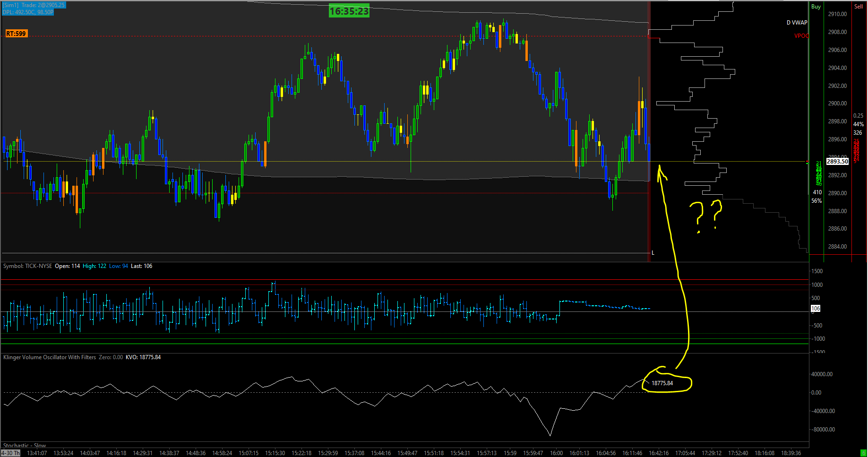Click the TICK last value box 106
This screenshot has height=457, width=868.
pos(816,309)
